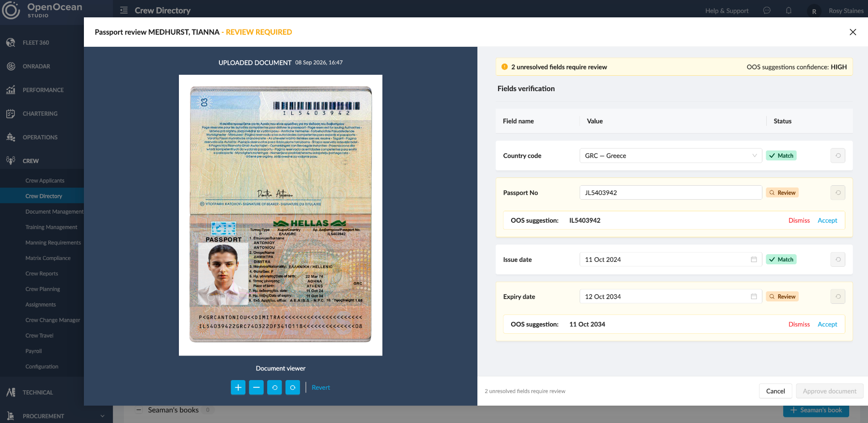Open the Country code dropdown
Image resolution: width=868 pixels, height=423 pixels.
coord(671,156)
